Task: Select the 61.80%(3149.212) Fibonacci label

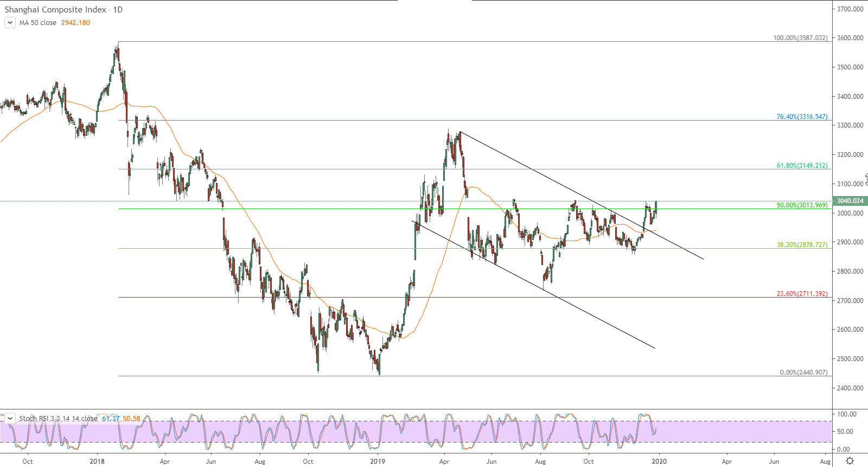Action: [x=802, y=166]
